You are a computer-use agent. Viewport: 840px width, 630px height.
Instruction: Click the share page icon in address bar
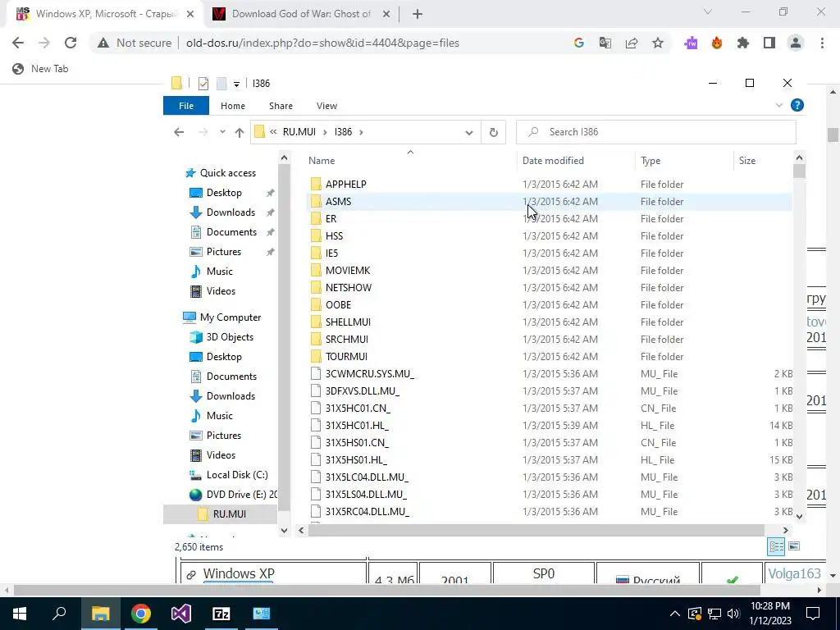tap(632, 43)
